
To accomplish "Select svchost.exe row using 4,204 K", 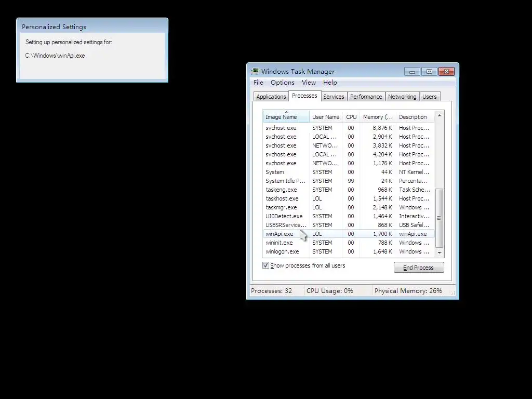I will click(x=349, y=154).
